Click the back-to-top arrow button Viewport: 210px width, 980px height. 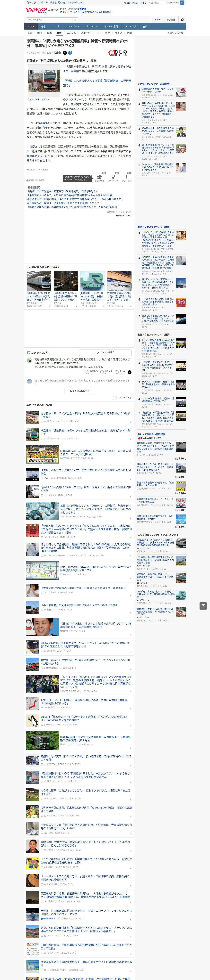pos(203,606)
